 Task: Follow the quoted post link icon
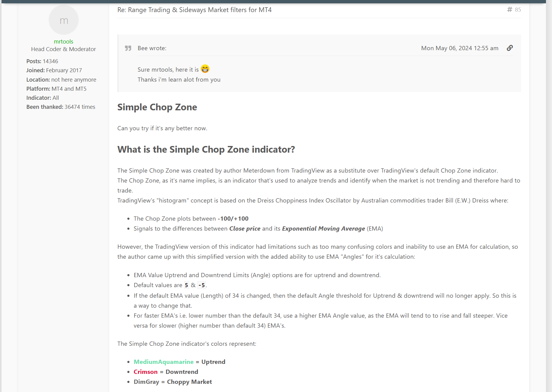510,48
